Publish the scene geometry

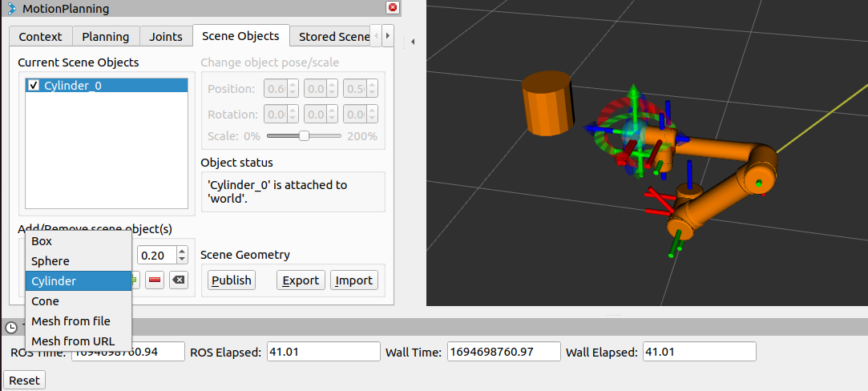point(232,280)
